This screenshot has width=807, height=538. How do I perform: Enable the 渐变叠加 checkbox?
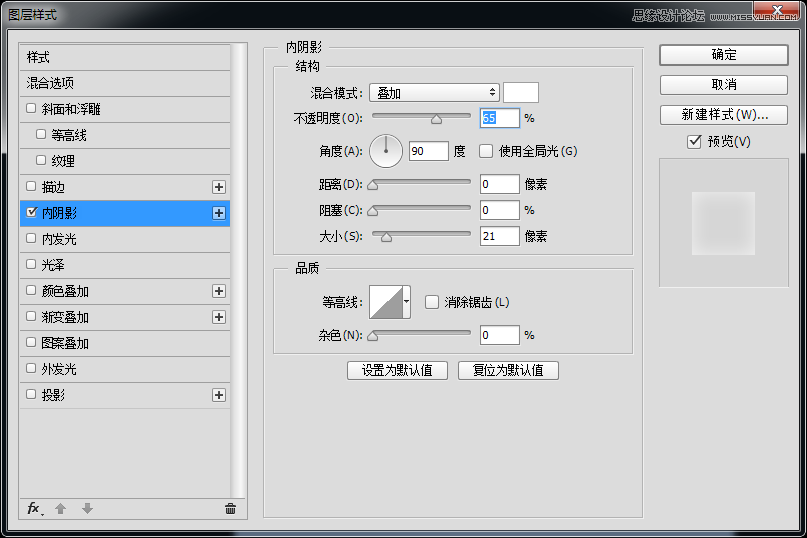pos(31,317)
